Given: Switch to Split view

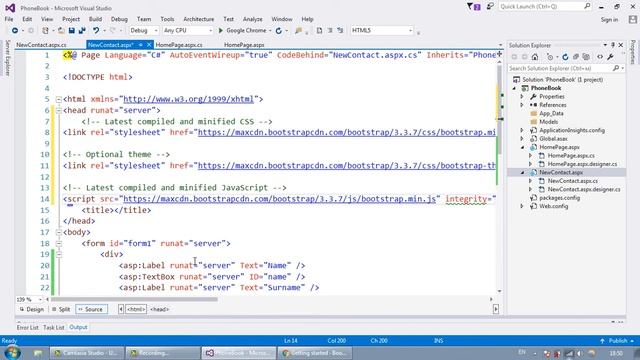Looking at the screenshot, I should click(x=61, y=309).
